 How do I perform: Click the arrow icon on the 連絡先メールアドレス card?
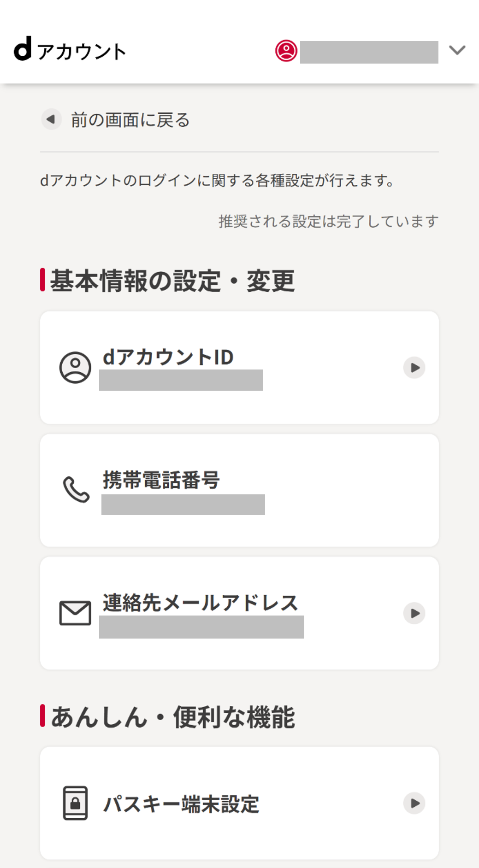pos(415,613)
